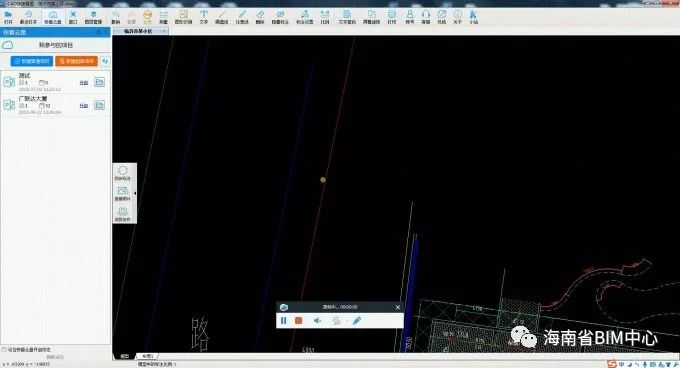Image resolution: width=680 pixels, height=368 pixels.
Task: Pause the screen recording
Action: click(284, 321)
